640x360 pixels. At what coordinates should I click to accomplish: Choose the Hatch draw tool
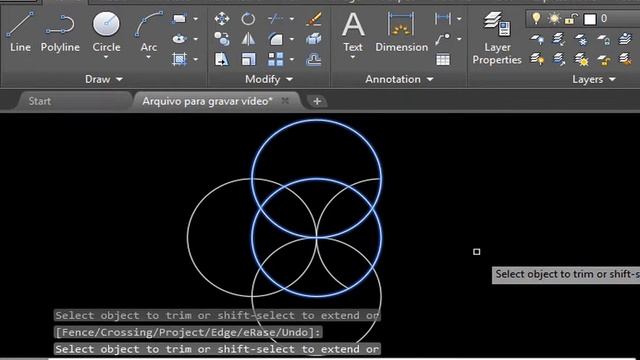[x=180, y=60]
